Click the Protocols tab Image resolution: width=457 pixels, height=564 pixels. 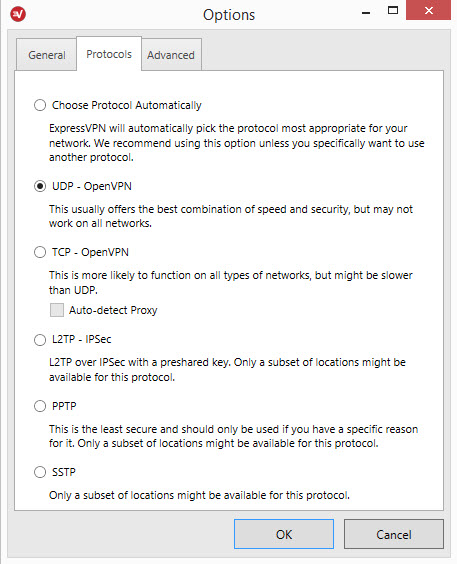pyautogui.click(x=109, y=54)
